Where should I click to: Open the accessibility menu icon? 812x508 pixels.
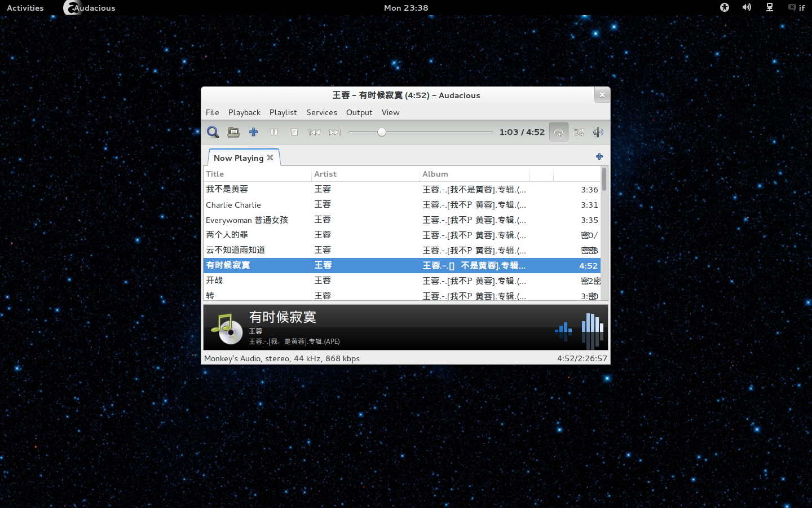[x=725, y=7]
